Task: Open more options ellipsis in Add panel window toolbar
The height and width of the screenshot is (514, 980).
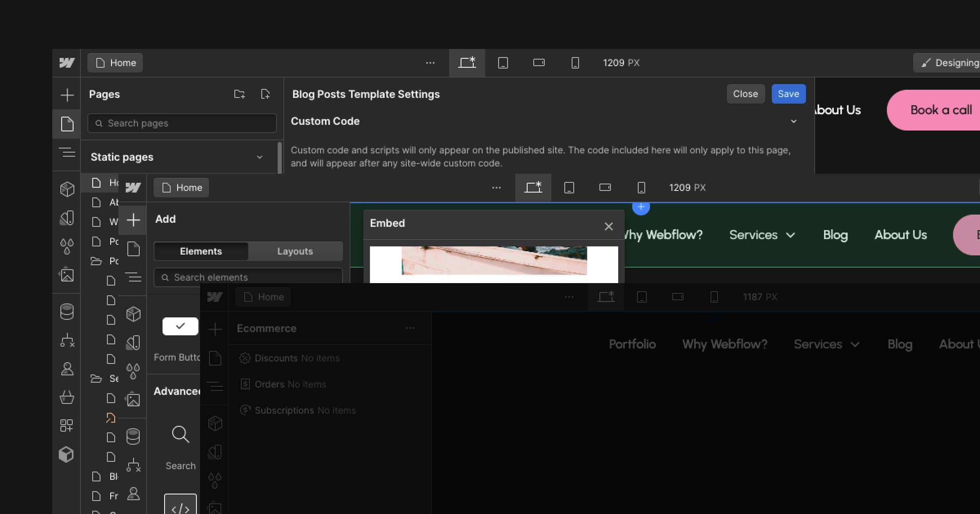Action: [x=496, y=188]
